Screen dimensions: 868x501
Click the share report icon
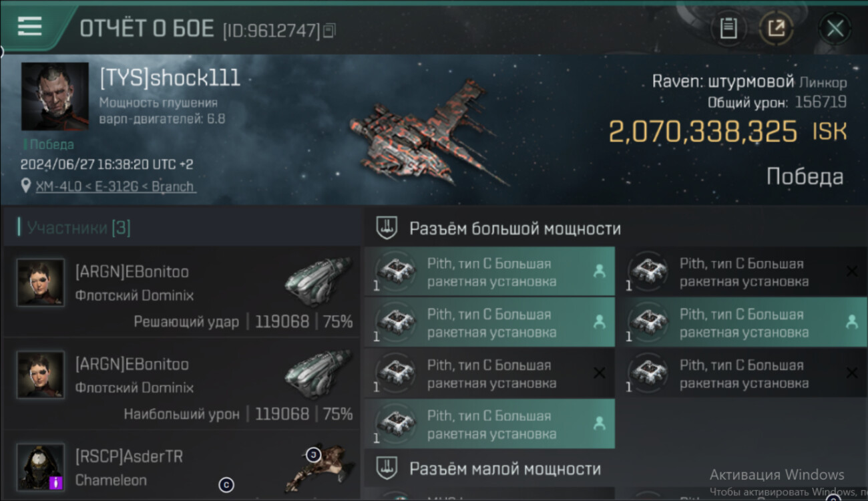click(x=776, y=28)
